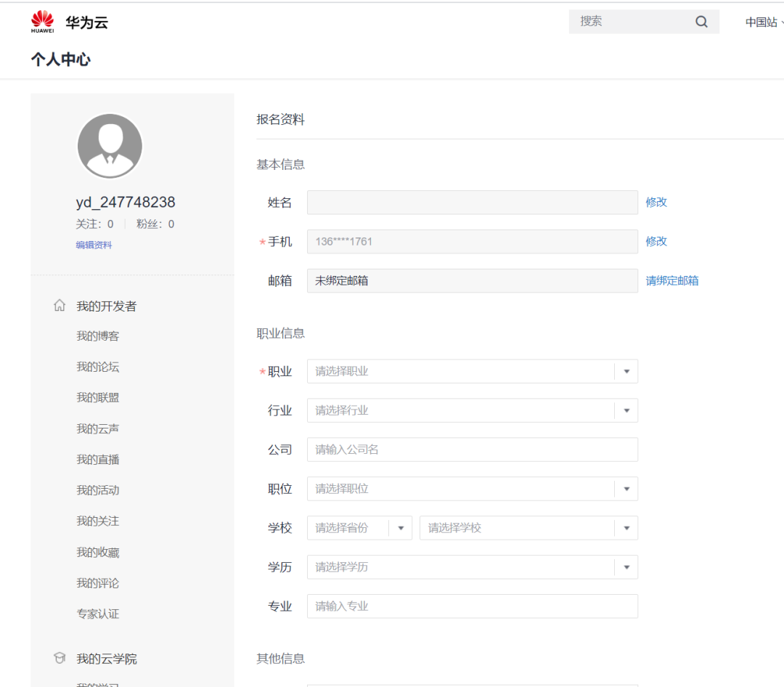Open the 中国站 site selector

point(764,22)
